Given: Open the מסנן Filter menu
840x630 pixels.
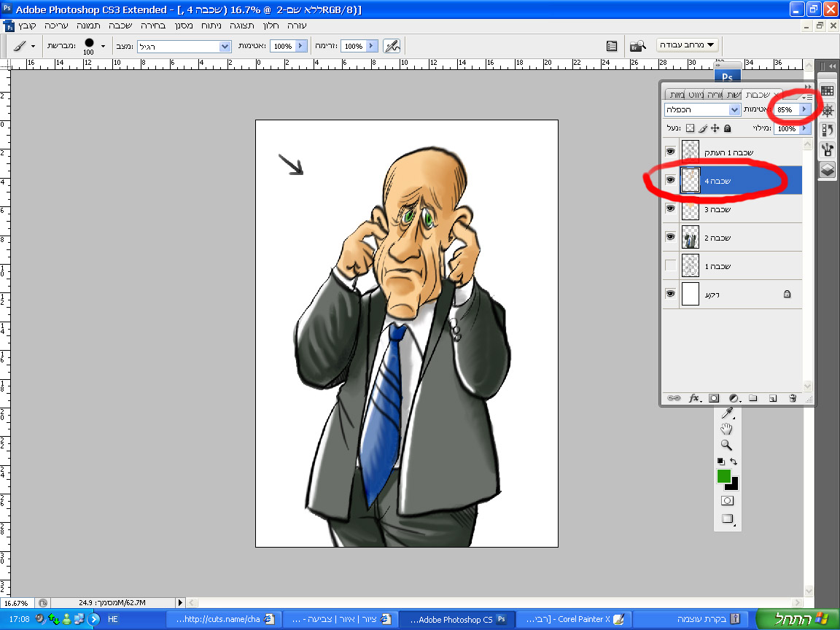Looking at the screenshot, I should point(184,26).
